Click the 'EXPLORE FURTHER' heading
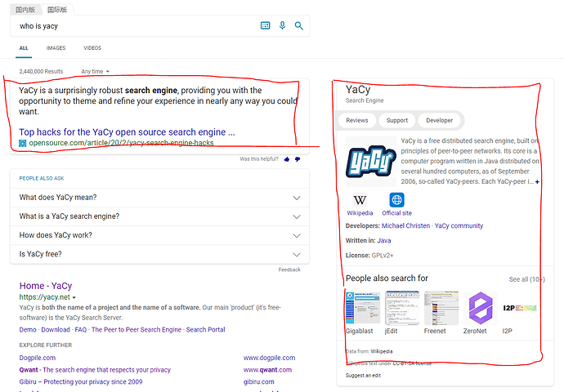The width and height of the screenshot is (564, 392). pos(46,345)
